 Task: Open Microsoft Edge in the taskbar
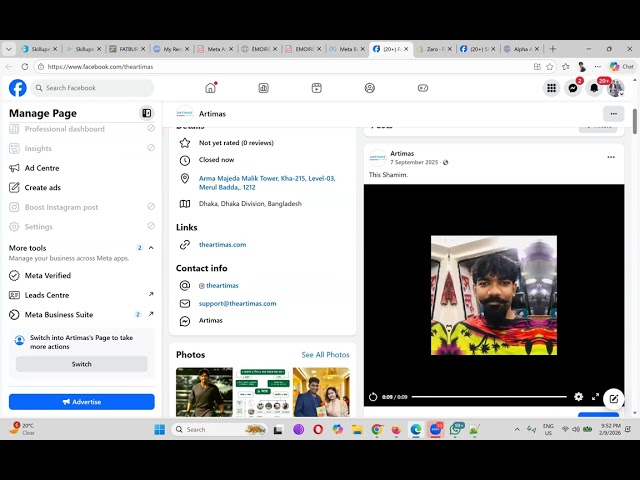click(x=416, y=429)
